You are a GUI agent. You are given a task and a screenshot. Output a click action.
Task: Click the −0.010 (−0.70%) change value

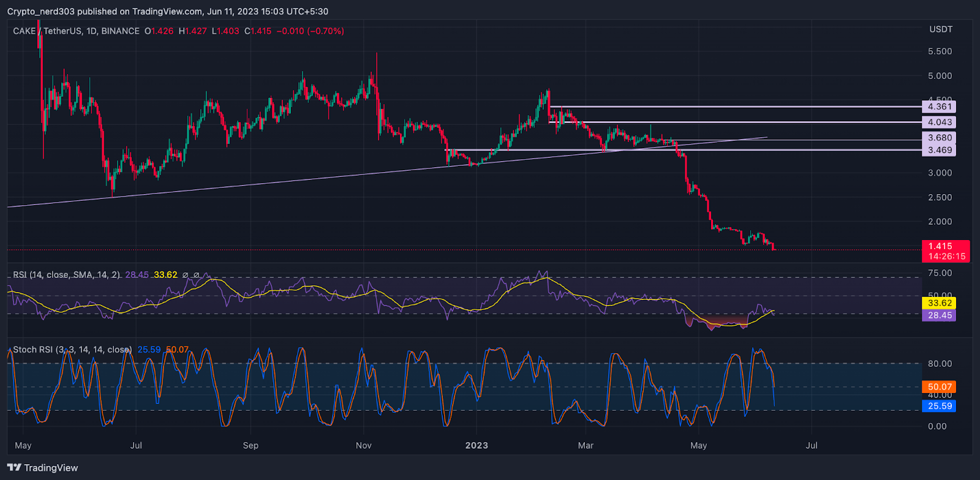click(x=310, y=31)
